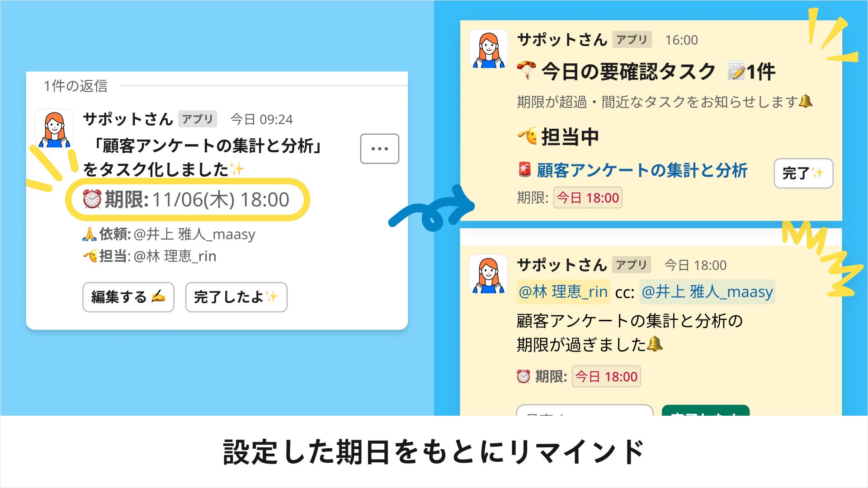
Task: Click the サポットさん avatar in reply thread
Action: pyautogui.click(x=54, y=129)
